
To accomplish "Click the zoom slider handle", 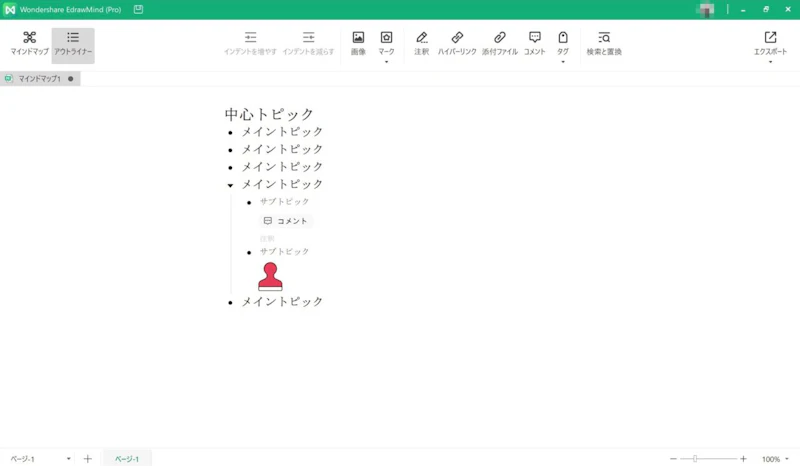I will [695, 459].
